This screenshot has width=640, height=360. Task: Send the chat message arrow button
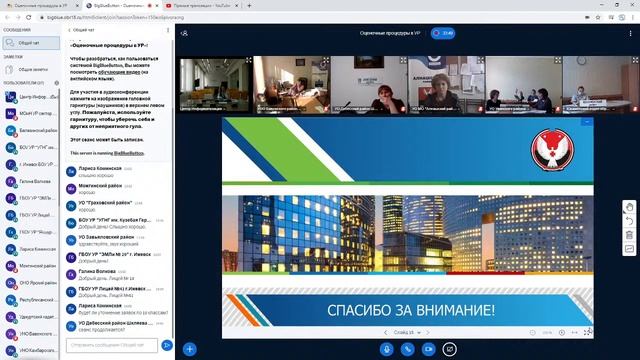167,345
